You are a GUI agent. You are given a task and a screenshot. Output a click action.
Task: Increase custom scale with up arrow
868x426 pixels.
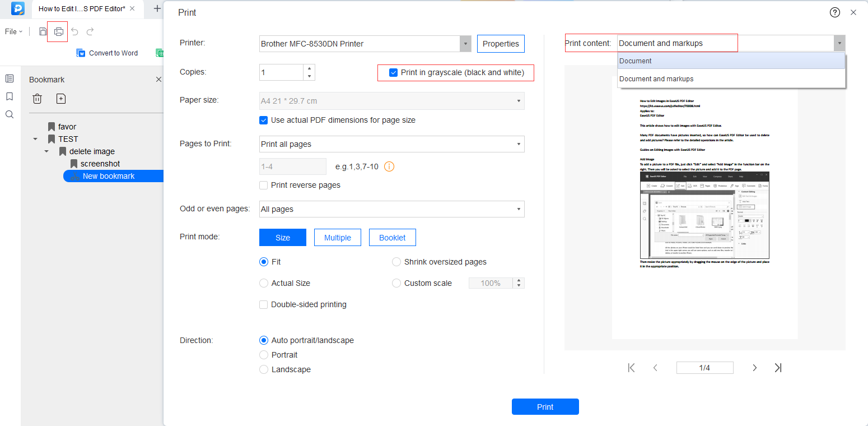click(519, 280)
